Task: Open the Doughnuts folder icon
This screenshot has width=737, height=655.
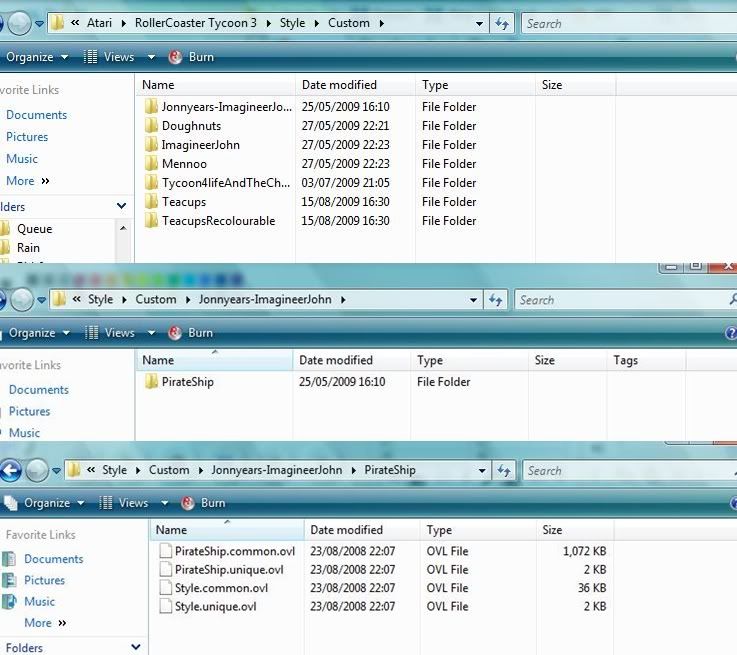Action: (x=151, y=125)
